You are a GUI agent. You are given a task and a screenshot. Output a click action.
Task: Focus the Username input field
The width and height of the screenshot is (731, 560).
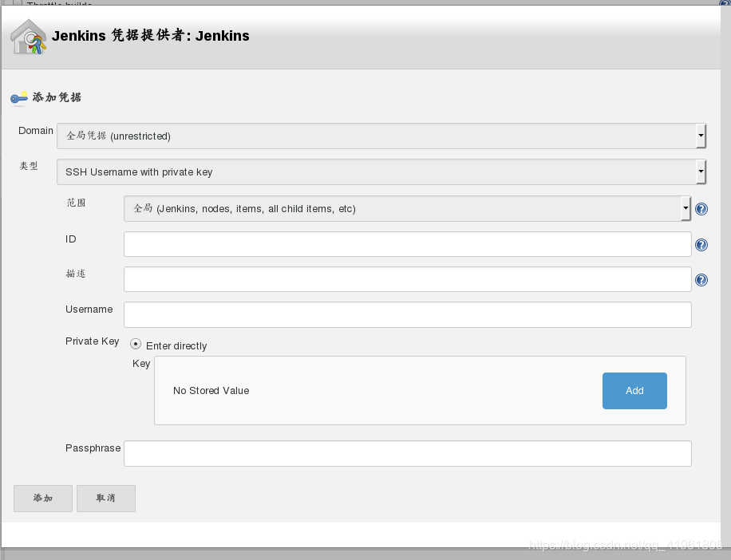coord(408,314)
